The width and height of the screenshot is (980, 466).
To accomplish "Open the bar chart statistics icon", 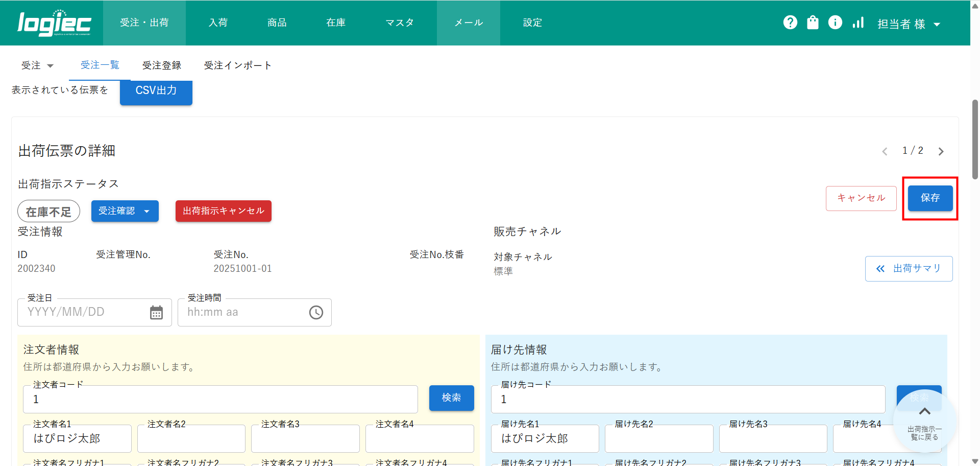I will click(x=858, y=22).
